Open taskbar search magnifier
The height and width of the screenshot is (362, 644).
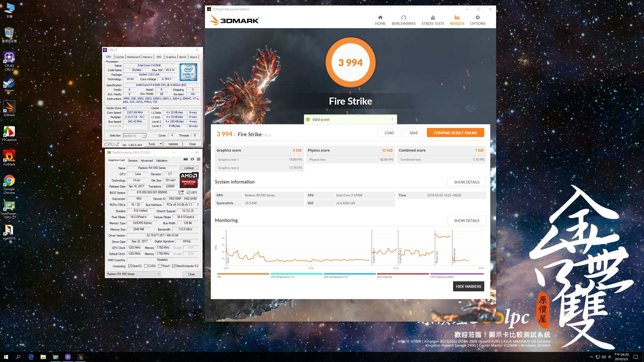coord(18,357)
